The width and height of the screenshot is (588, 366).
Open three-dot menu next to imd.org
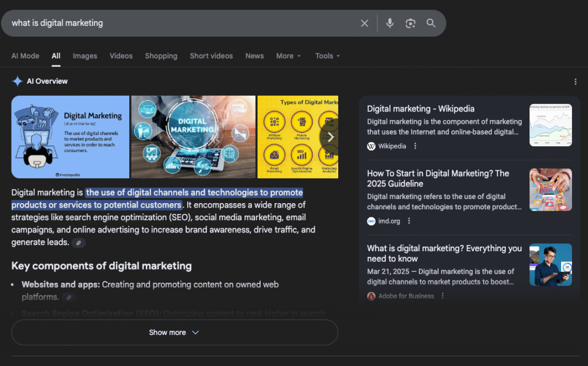(x=409, y=221)
